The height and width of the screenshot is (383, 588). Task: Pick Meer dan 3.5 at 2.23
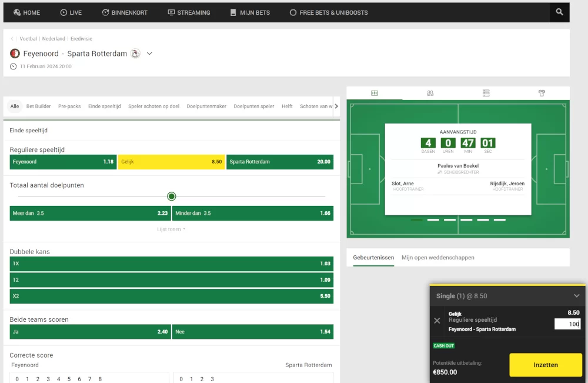[x=91, y=213]
